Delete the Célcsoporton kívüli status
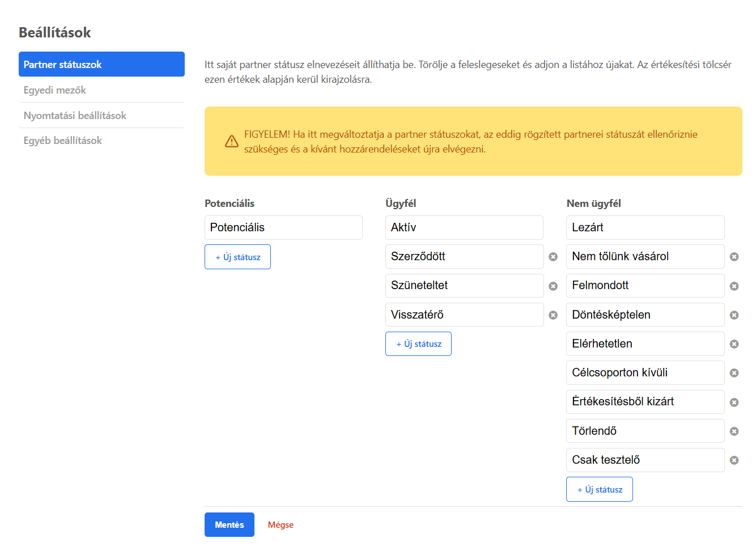Screen dimensions: 756x551 click(x=734, y=372)
